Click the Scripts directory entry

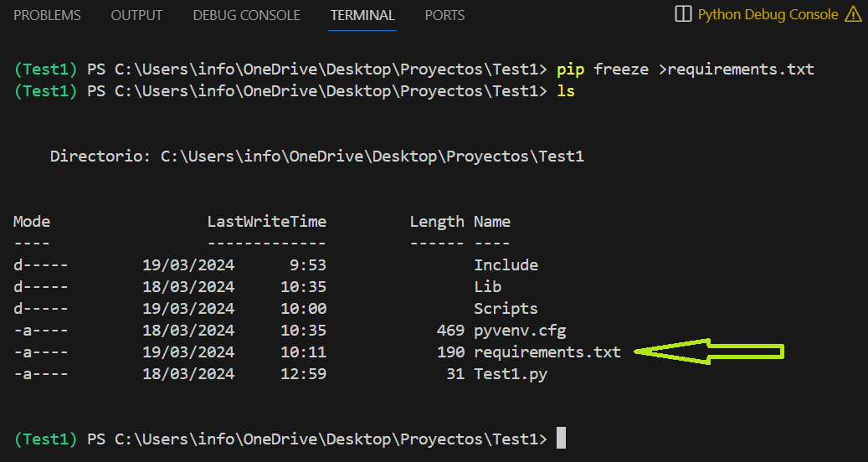(506, 309)
